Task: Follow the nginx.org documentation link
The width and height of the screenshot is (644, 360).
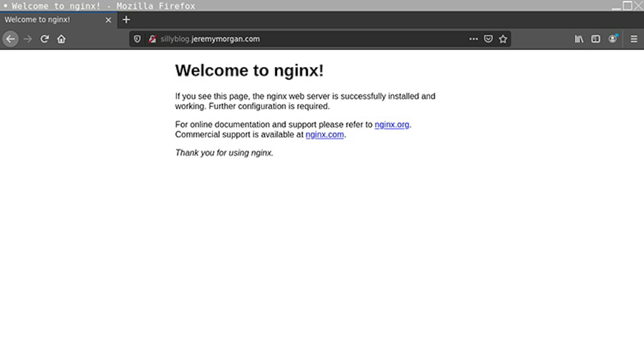Action: coord(392,124)
